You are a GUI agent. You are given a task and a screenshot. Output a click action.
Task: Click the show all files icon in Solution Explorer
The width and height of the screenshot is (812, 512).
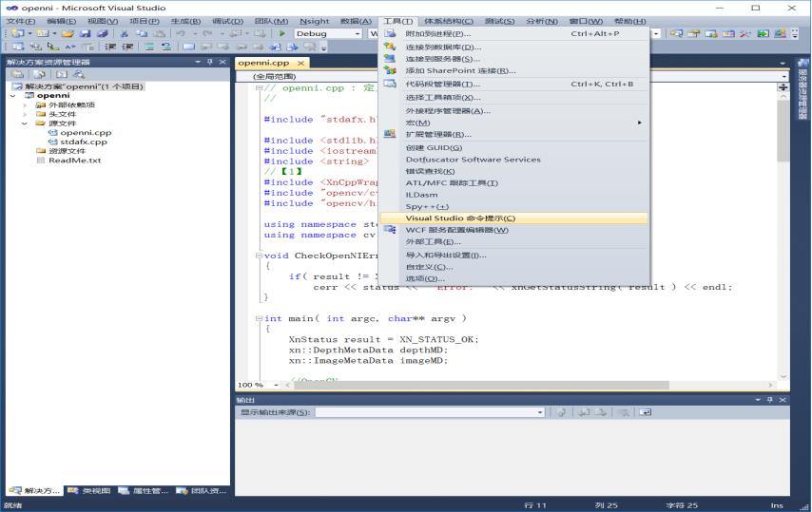[x=39, y=74]
